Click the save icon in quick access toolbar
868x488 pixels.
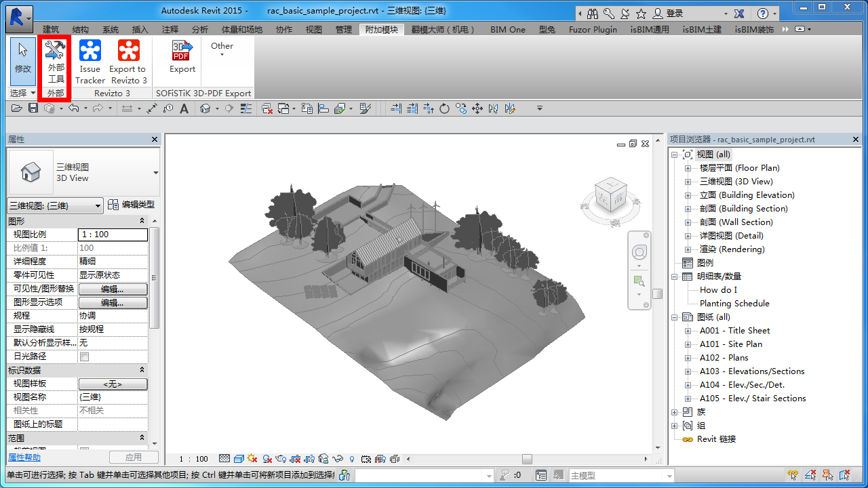coord(33,108)
